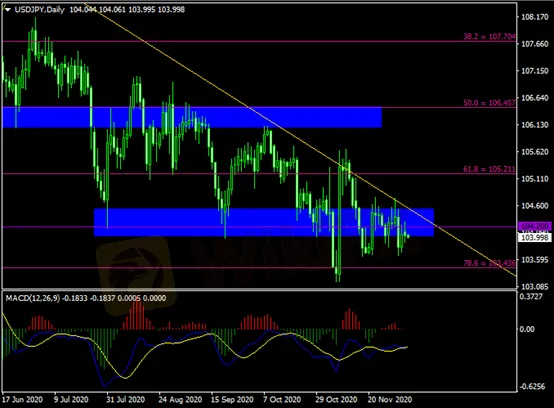Click the 29 Oct 2020 date marker

click(336, 400)
